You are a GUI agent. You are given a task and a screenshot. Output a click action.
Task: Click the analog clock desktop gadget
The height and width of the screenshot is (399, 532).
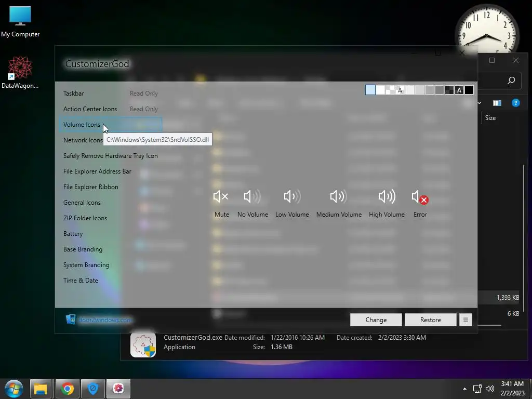pyautogui.click(x=486, y=30)
